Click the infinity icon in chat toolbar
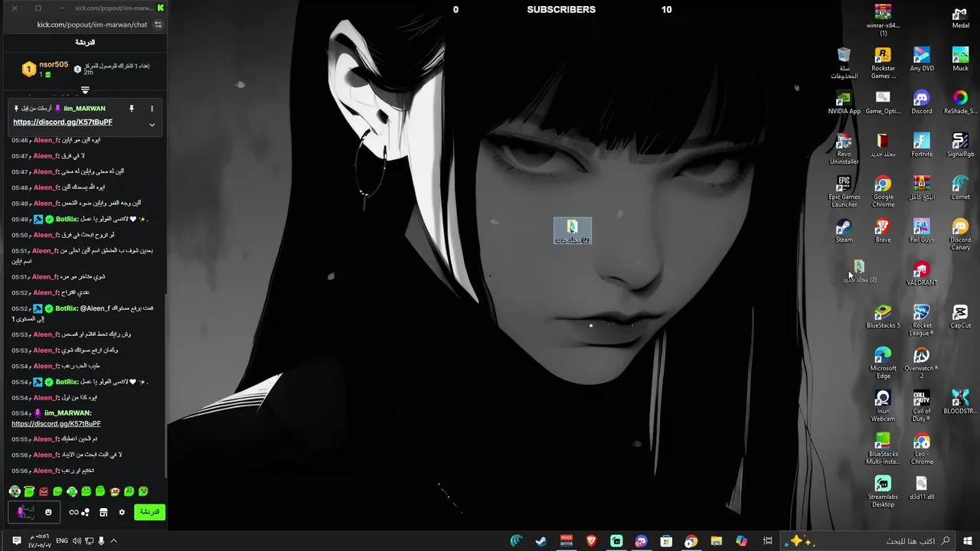The image size is (980, 551). [73, 512]
